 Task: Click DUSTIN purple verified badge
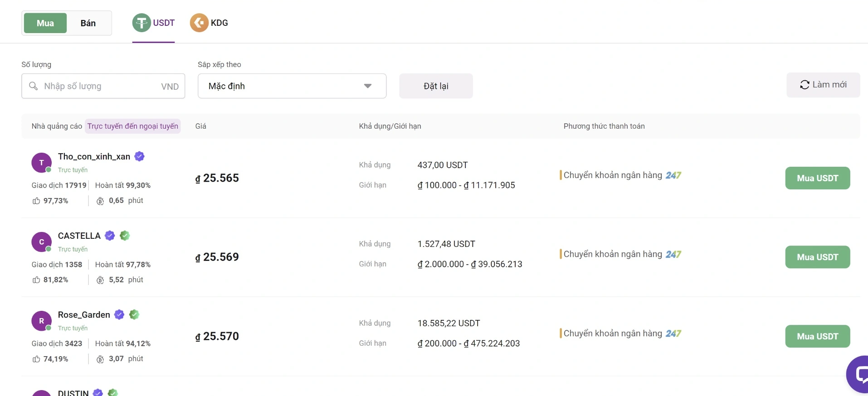tap(98, 392)
